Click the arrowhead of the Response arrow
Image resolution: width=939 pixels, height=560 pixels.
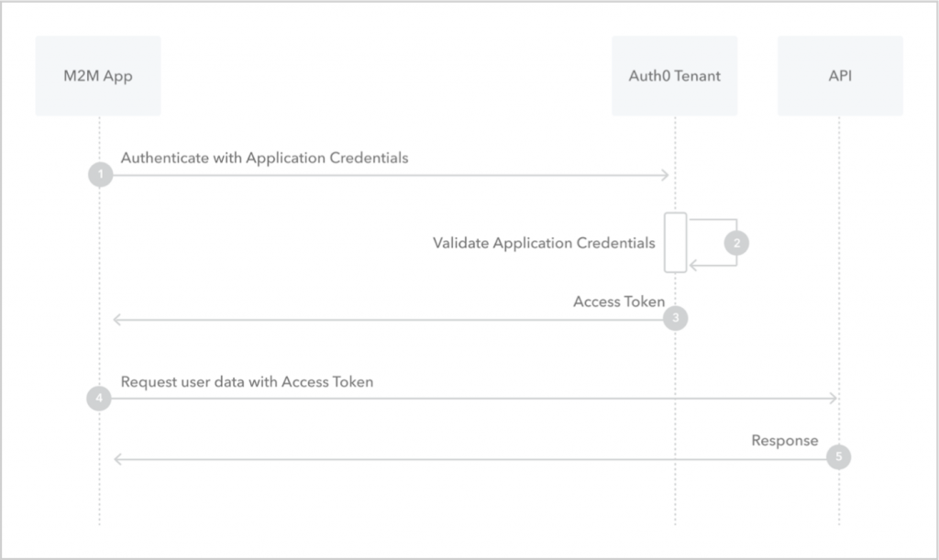click(x=118, y=459)
